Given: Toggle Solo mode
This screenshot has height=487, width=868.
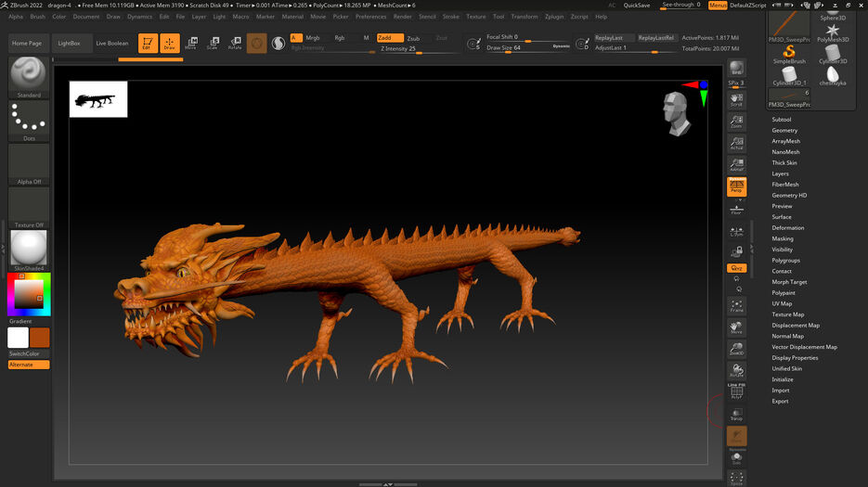Looking at the screenshot, I should [736, 459].
